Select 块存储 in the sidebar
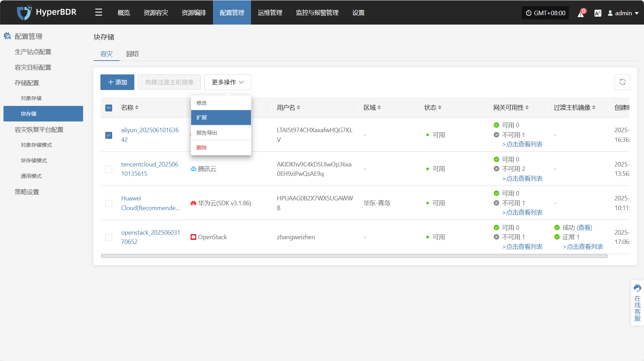644x361 pixels. (43, 114)
